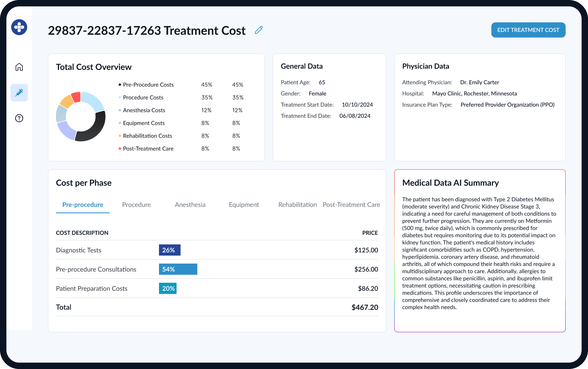This screenshot has height=369, width=588.
Task: Select the Home icon in the sidebar
Action: [x=19, y=67]
